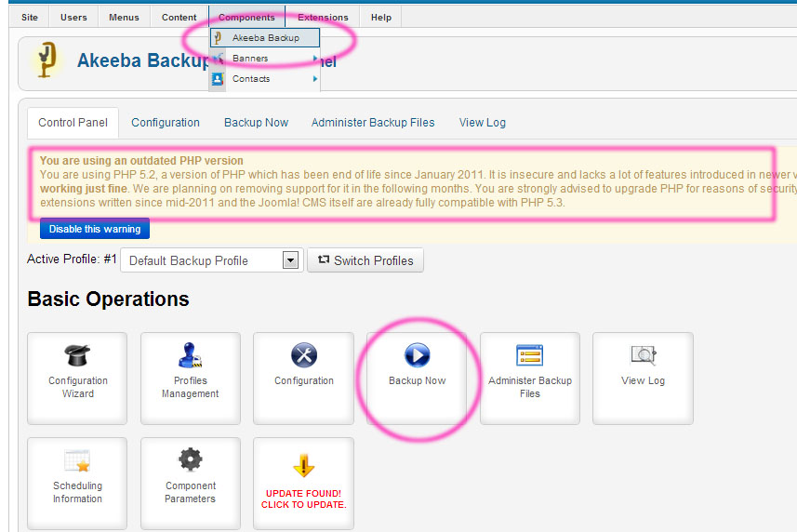Switch to the Configuration tab
This screenshot has width=797, height=532.
pyautogui.click(x=166, y=123)
